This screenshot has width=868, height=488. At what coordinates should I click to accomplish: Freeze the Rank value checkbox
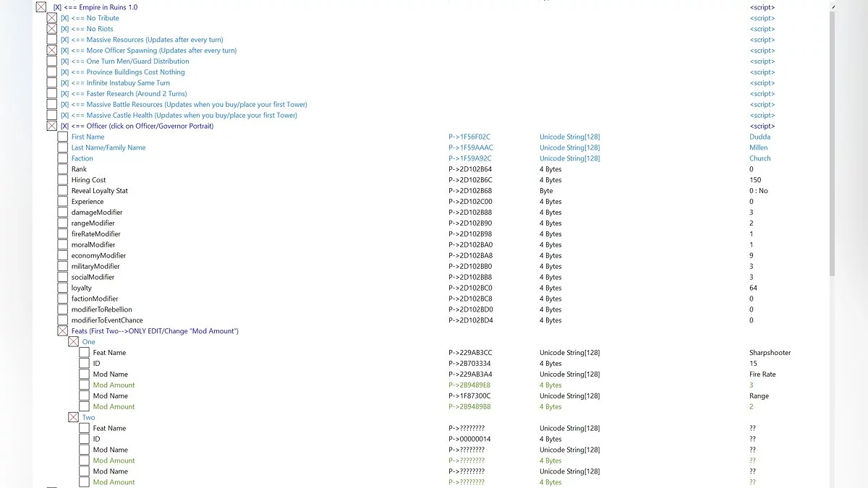[x=63, y=169]
